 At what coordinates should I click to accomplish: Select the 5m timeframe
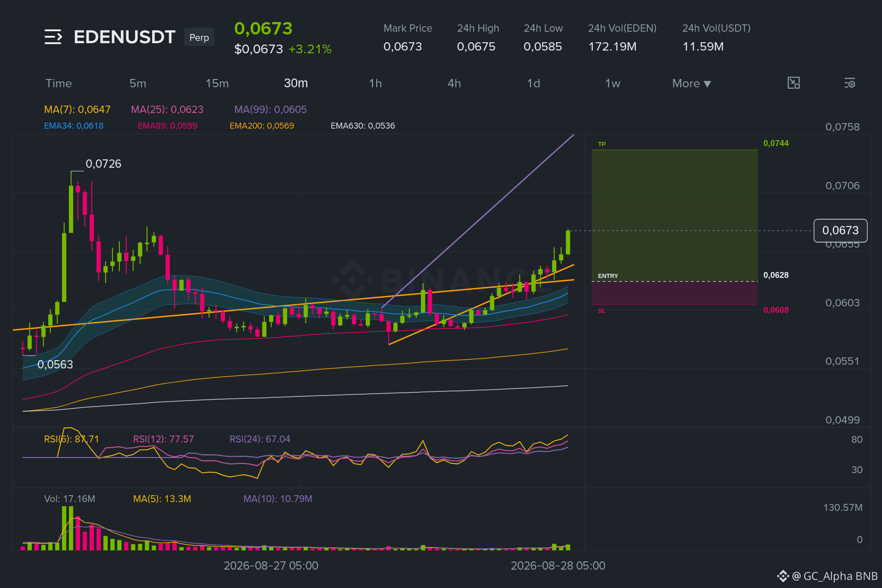click(138, 84)
